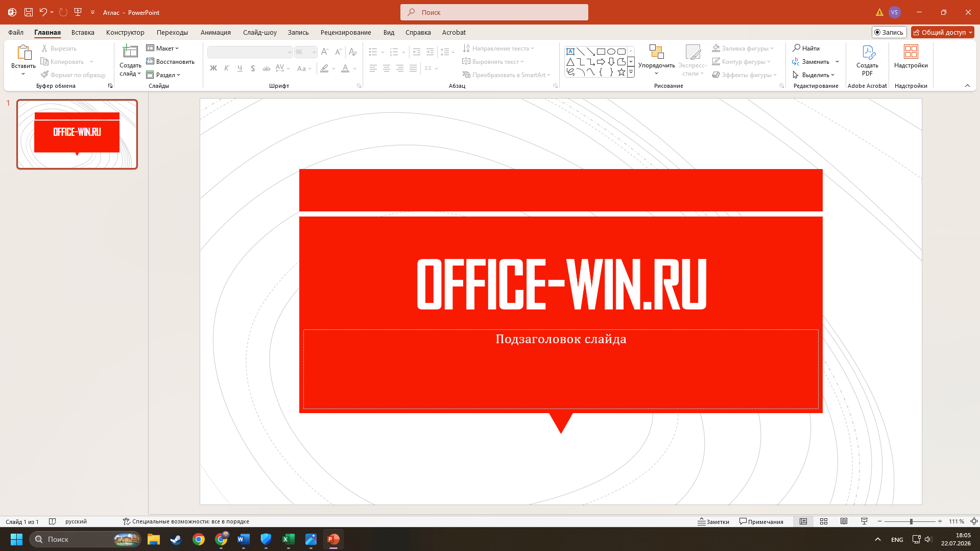Open the font name combo box
The image size is (980, 551).
pyautogui.click(x=250, y=52)
